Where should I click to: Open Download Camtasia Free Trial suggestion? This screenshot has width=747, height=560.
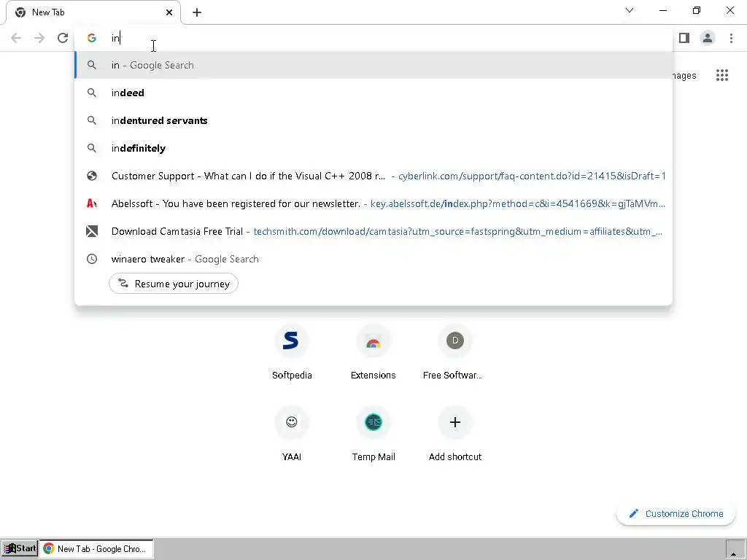pos(373,231)
